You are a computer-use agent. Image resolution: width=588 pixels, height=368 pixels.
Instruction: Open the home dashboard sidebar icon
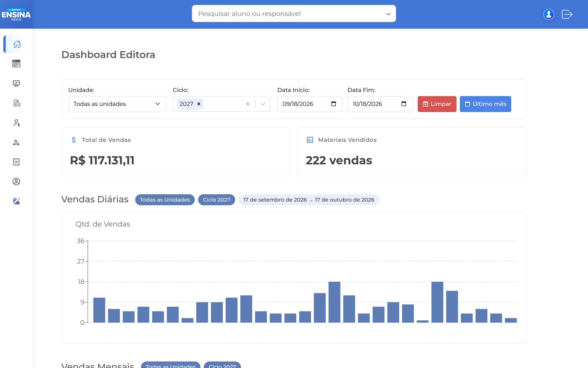pos(17,44)
